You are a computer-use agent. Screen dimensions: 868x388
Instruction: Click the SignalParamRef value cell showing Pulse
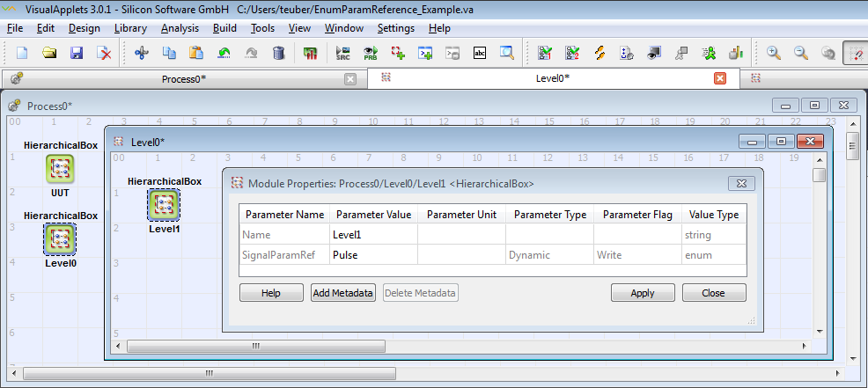372,255
